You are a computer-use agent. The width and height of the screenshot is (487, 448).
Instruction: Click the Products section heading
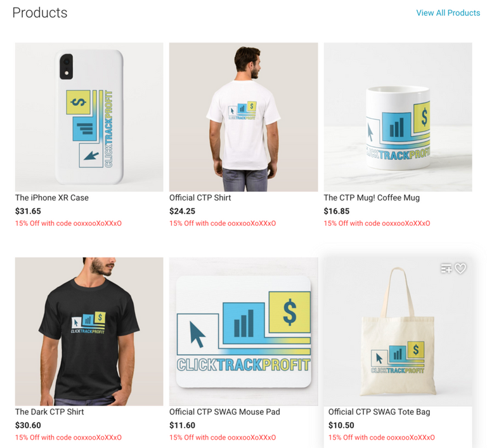[40, 13]
